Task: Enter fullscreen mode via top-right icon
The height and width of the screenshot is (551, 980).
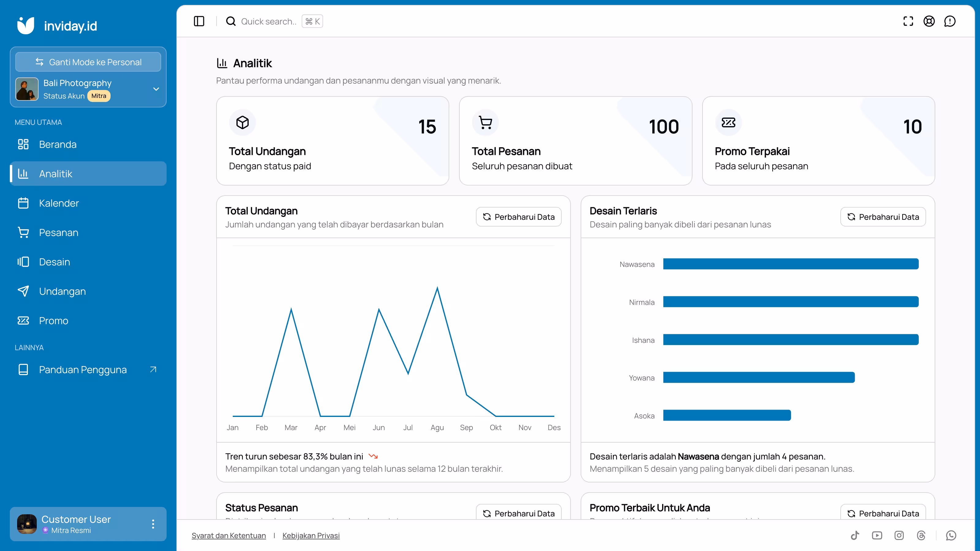Action: click(x=908, y=21)
